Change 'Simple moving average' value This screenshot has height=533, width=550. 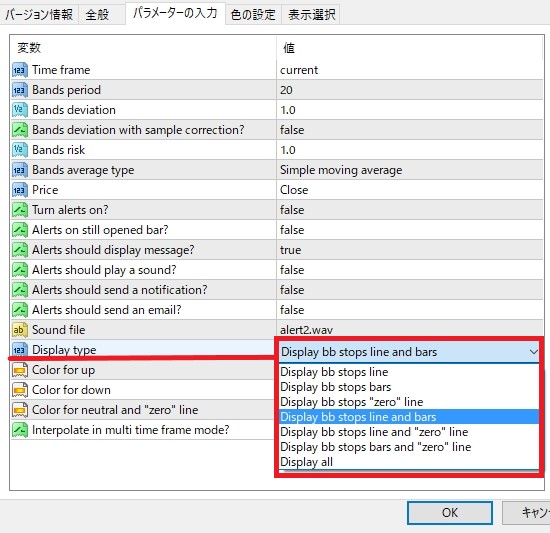(410, 170)
